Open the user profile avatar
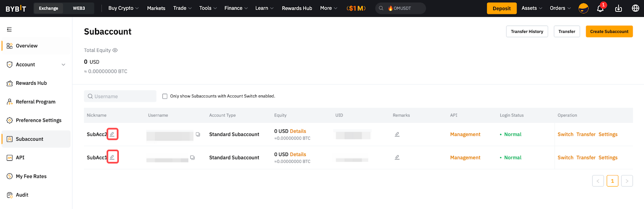 583,8
